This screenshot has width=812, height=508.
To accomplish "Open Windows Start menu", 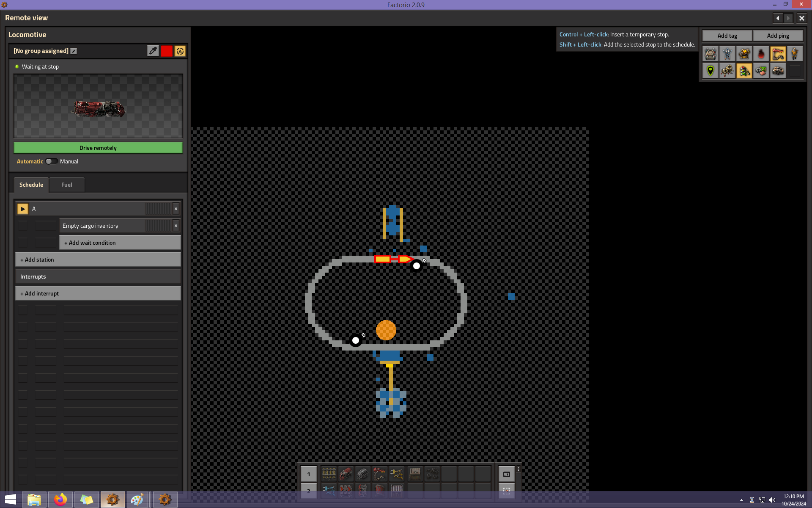I will coord(11,500).
